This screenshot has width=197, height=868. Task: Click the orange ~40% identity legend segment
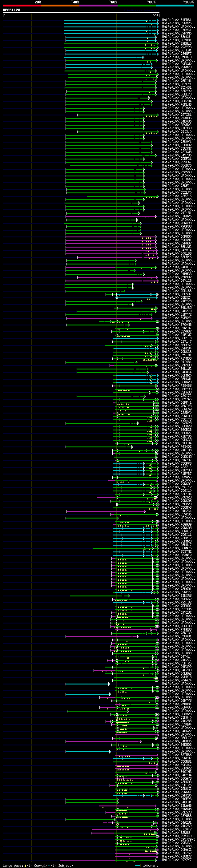(60, 6)
